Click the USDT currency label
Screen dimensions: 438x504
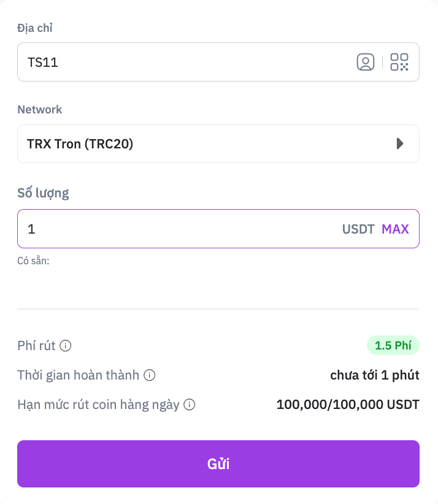pos(358,229)
